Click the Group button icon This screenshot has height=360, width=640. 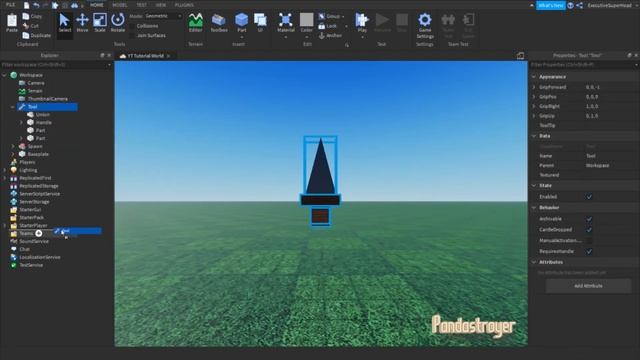322,16
